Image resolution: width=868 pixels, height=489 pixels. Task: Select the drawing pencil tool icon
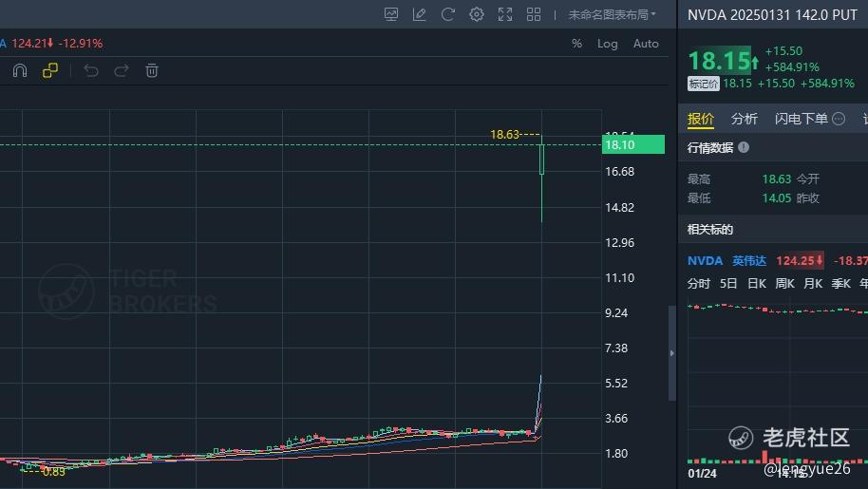420,14
